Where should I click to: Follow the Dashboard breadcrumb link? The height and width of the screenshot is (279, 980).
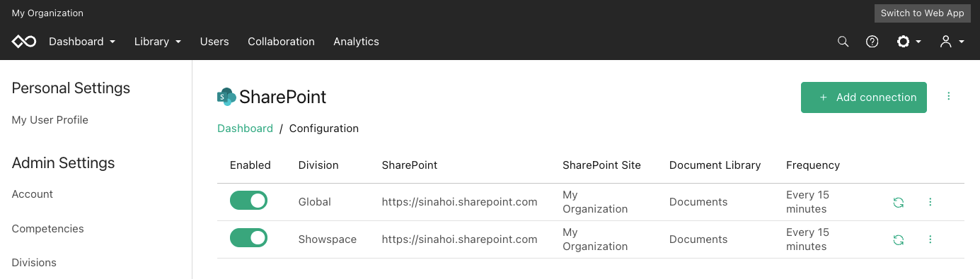tap(245, 129)
